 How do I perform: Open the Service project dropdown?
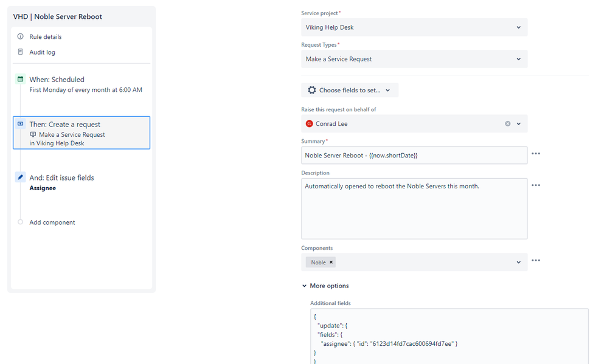click(x=414, y=27)
